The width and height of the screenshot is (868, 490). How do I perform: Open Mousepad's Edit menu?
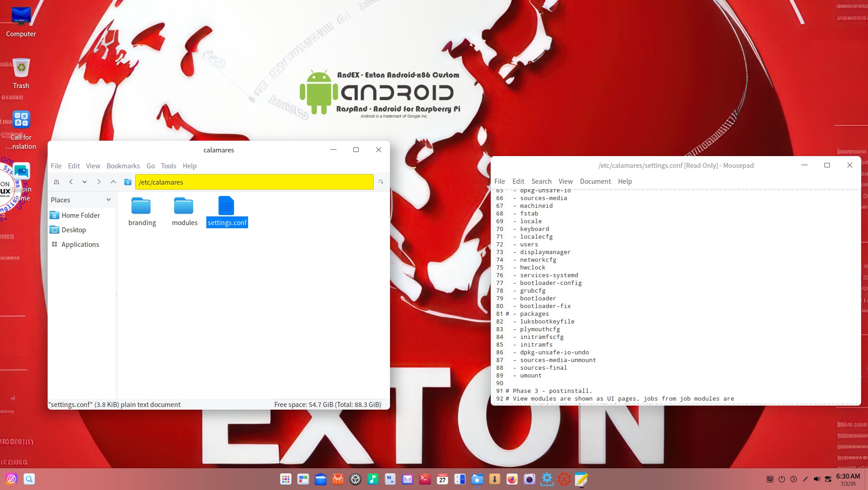[x=518, y=181]
